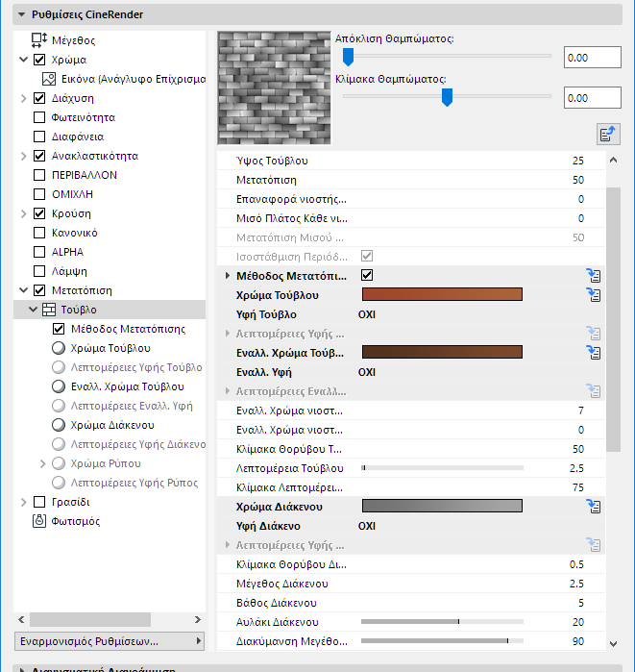The width and height of the screenshot is (635, 672).
Task: Uncheck the Διάχυση channel checkbox
Action: 39,98
